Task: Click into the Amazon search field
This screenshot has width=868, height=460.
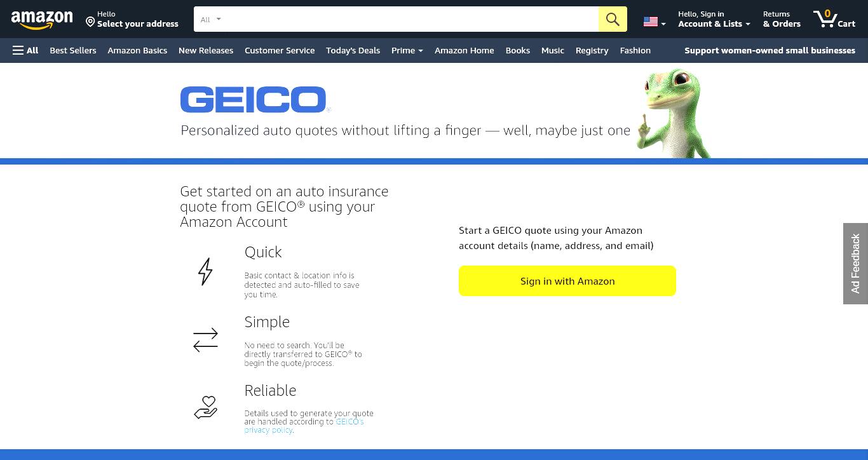Action: click(x=413, y=19)
